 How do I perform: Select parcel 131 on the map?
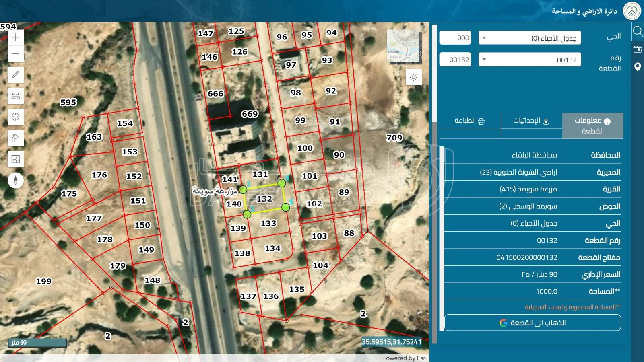pos(260,174)
